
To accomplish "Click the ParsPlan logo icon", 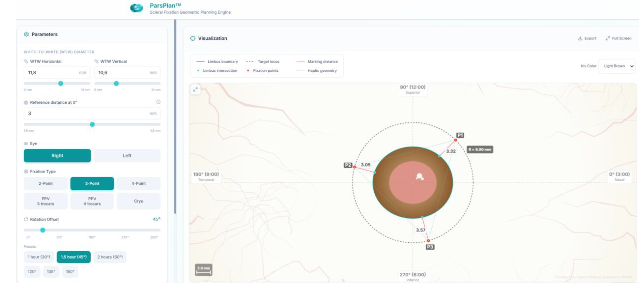I will [136, 8].
